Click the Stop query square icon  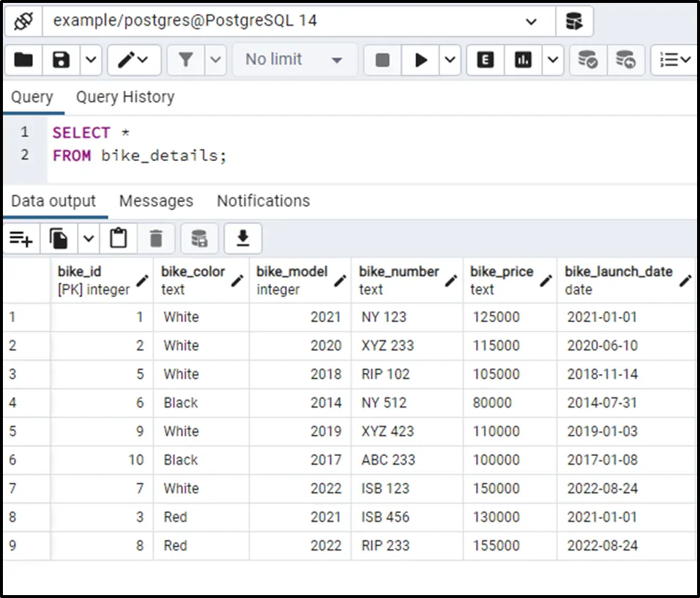click(x=382, y=60)
